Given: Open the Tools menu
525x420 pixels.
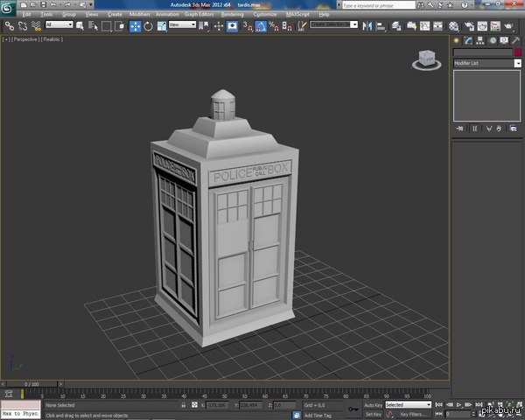Looking at the screenshot, I should [46, 14].
